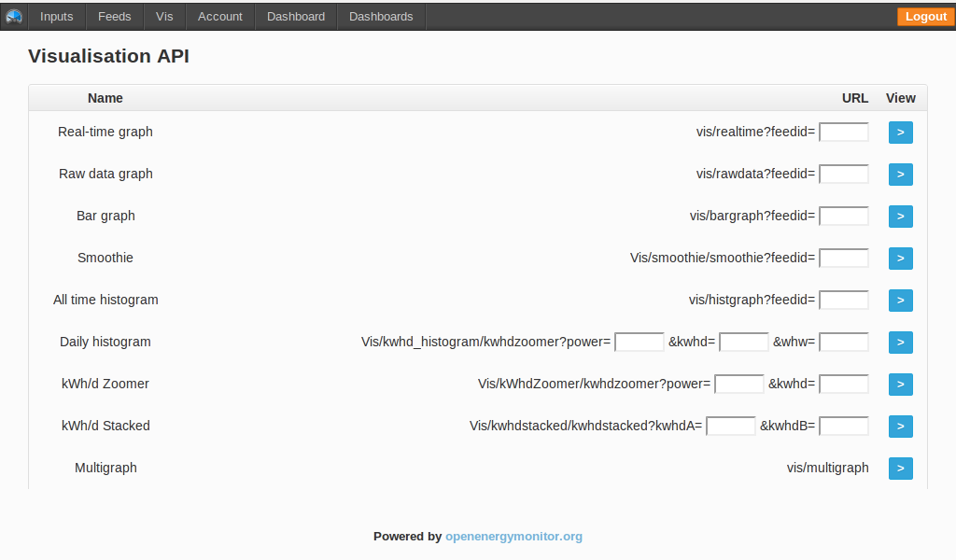Click view arrow for Raw data graph

point(900,175)
